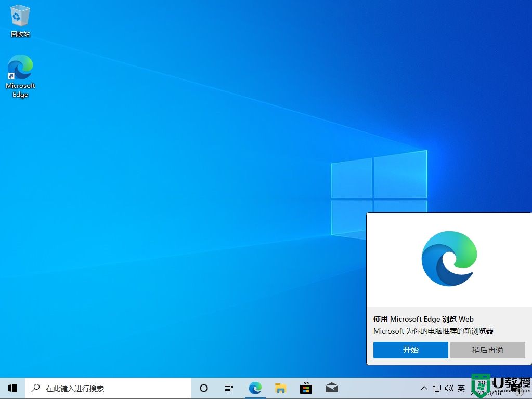Switch input language via the 英 indicator
The height and width of the screenshot is (399, 532).
pos(461,388)
